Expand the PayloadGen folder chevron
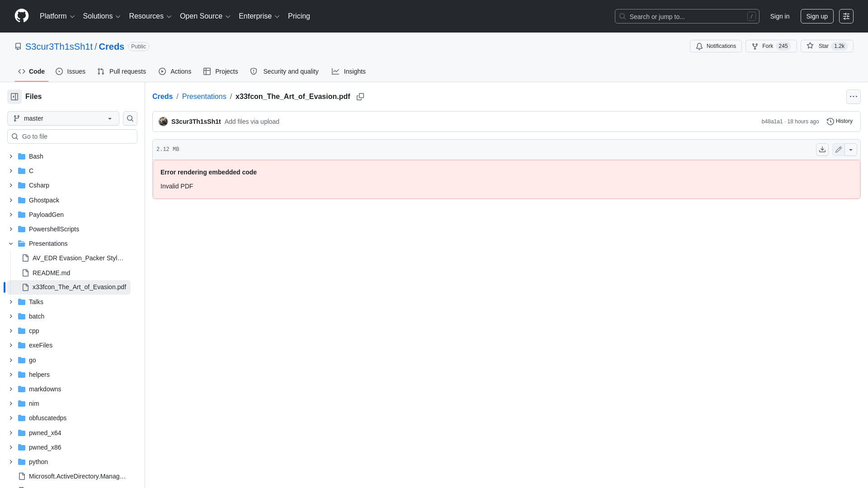Image resolution: width=868 pixels, height=488 pixels. [x=11, y=215]
